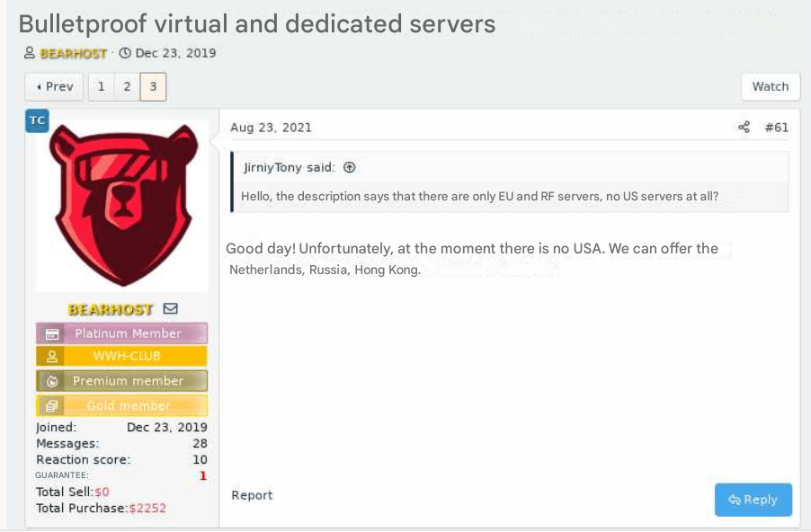This screenshot has height=532, width=811.
Task: Select the WWH-CLUB banner
Action: 121,356
